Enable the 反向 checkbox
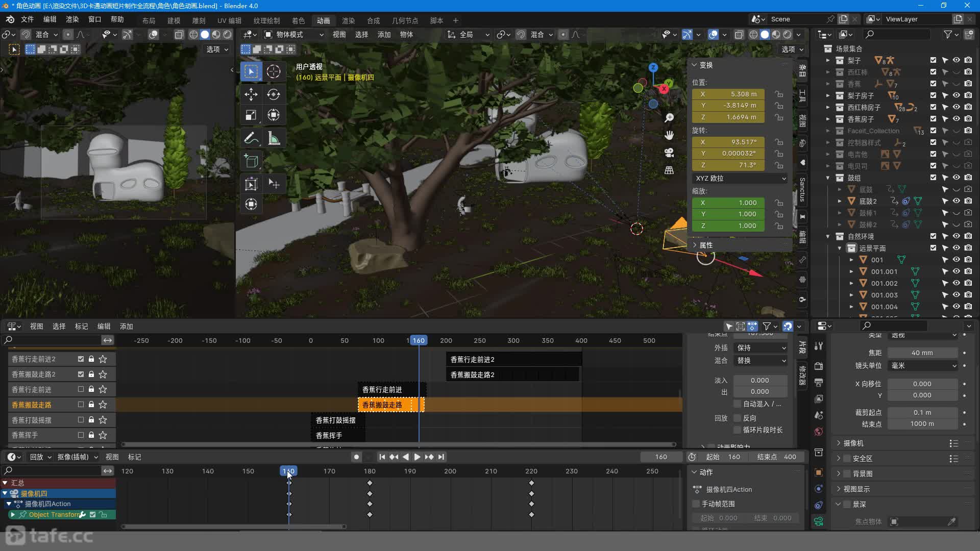The width and height of the screenshot is (980, 551). click(737, 418)
